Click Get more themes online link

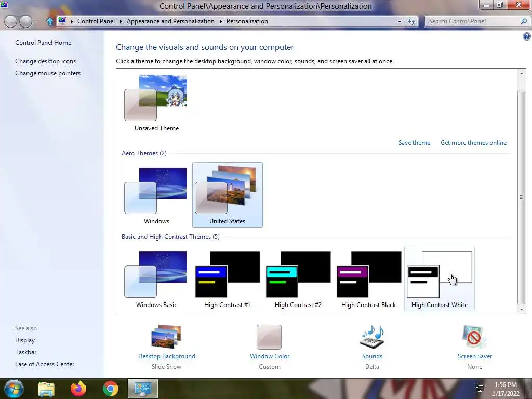(x=473, y=143)
